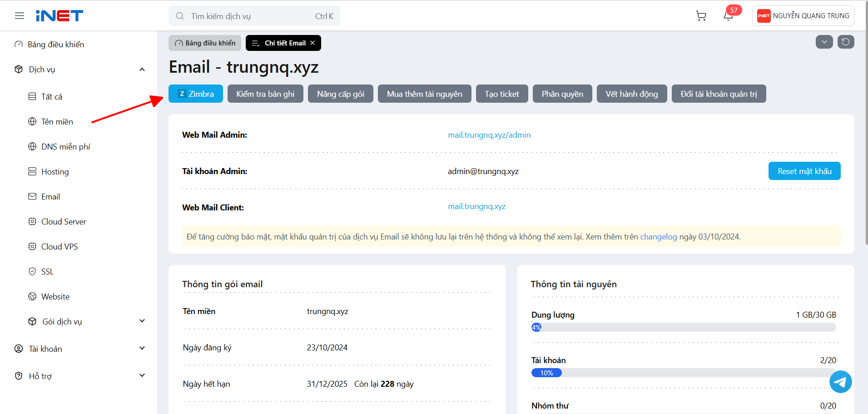Open the tab list dropdown arrow
The image size is (868, 414).
point(824,42)
